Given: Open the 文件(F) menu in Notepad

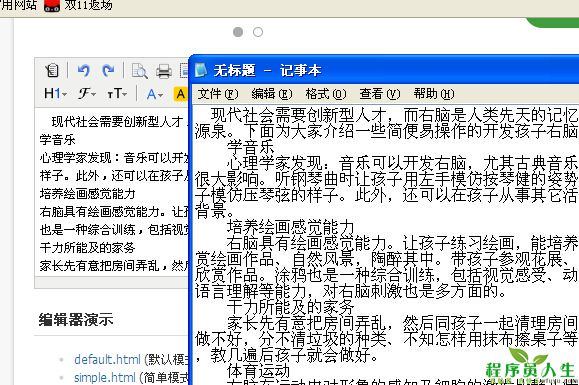Looking at the screenshot, I should [217, 94].
